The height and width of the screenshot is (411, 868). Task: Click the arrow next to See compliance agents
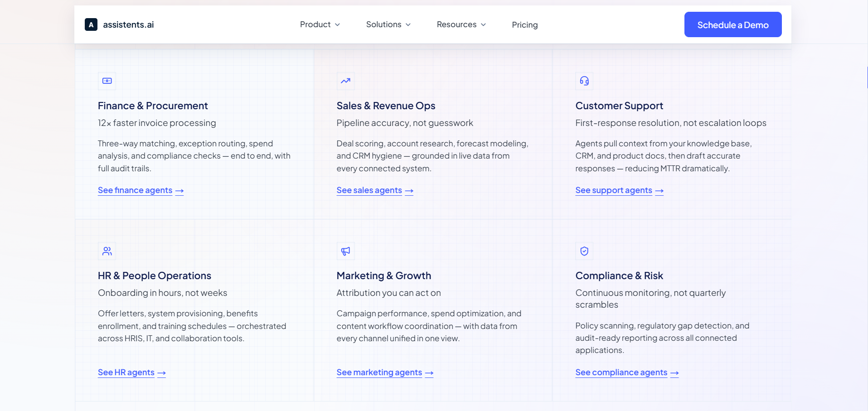674,373
